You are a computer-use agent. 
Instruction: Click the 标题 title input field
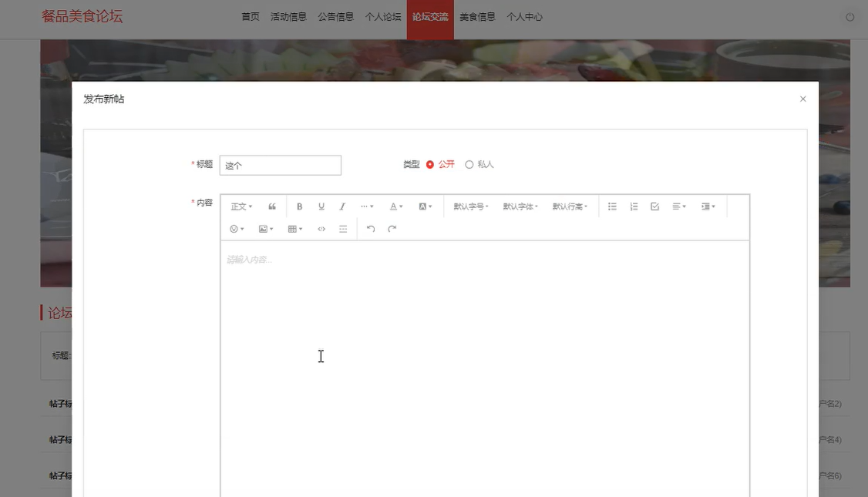click(x=280, y=166)
